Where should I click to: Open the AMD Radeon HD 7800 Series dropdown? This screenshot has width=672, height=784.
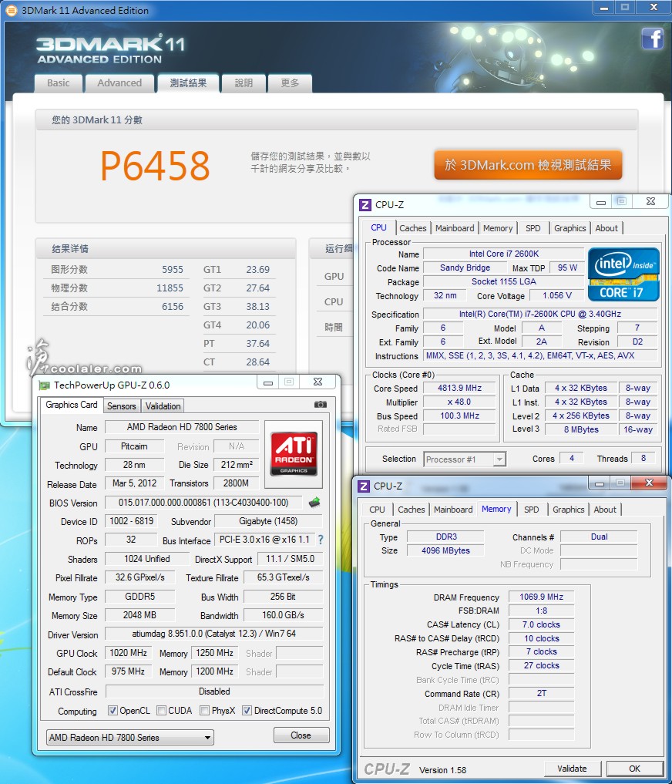click(x=130, y=738)
